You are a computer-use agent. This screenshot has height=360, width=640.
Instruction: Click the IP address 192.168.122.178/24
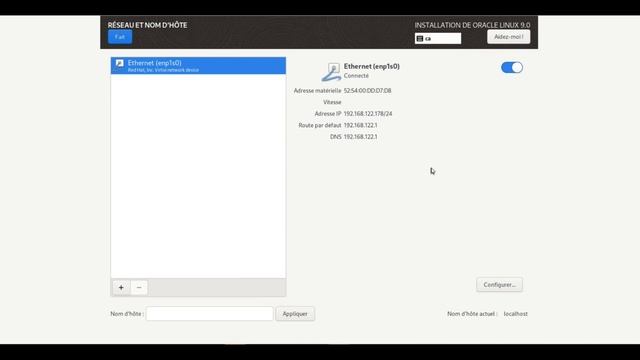(x=368, y=113)
